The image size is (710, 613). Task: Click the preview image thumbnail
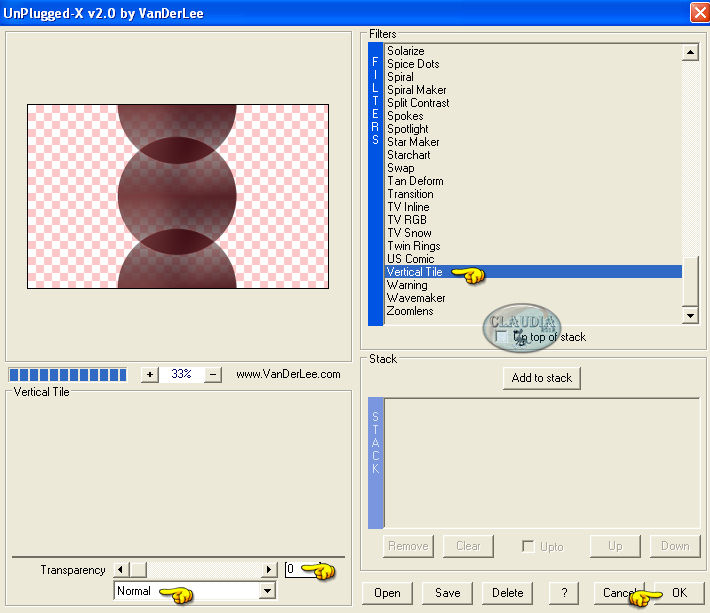(178, 196)
